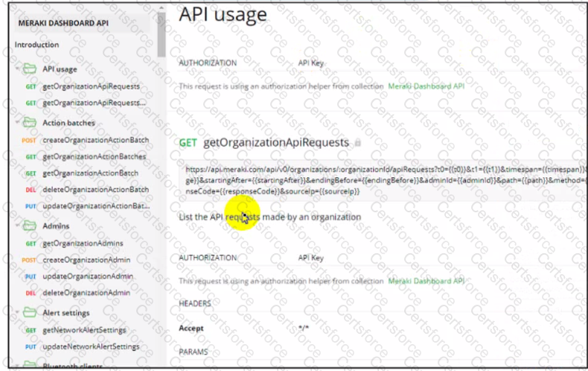Open createOrganizationAdmin POST request
Screen dimensions: 588x371
click(x=86, y=260)
